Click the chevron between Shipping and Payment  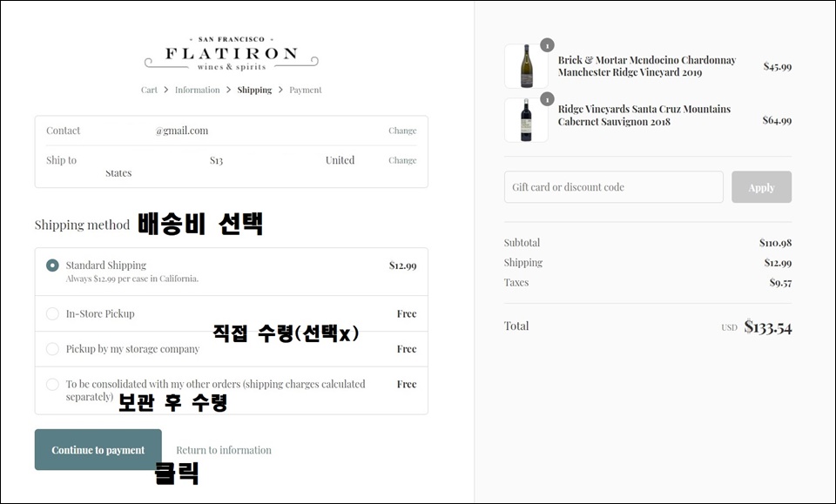[x=280, y=90]
